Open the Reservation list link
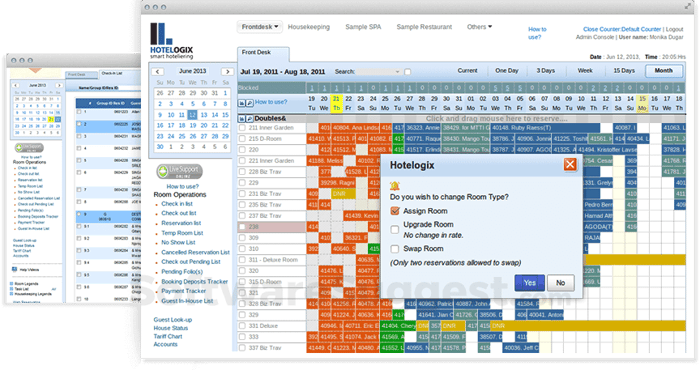 click(x=181, y=223)
